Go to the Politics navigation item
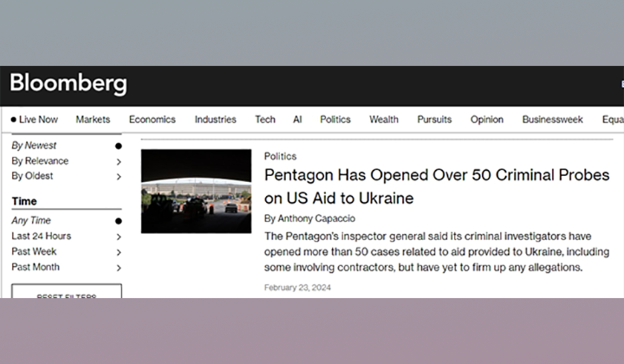Viewport: 624px width, 364px height. click(335, 120)
